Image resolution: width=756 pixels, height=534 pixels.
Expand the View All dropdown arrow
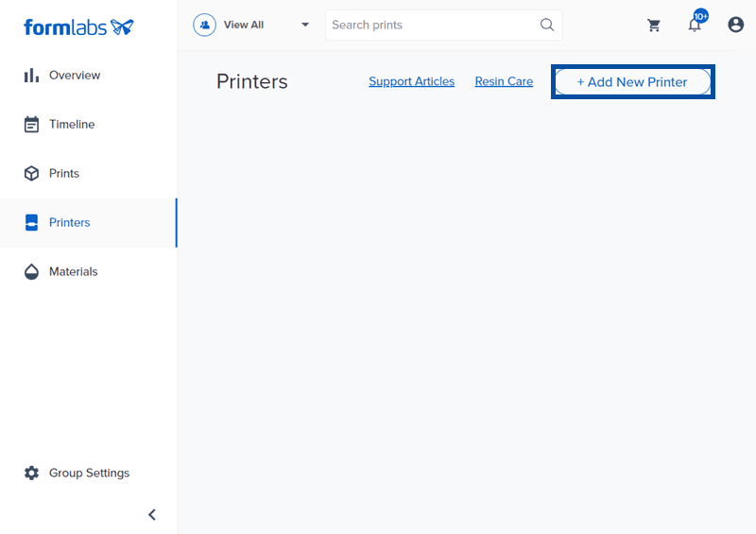pyautogui.click(x=304, y=25)
